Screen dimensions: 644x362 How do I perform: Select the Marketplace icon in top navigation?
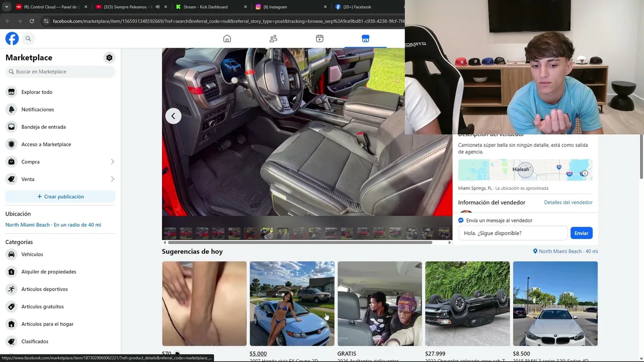pyautogui.click(x=366, y=39)
